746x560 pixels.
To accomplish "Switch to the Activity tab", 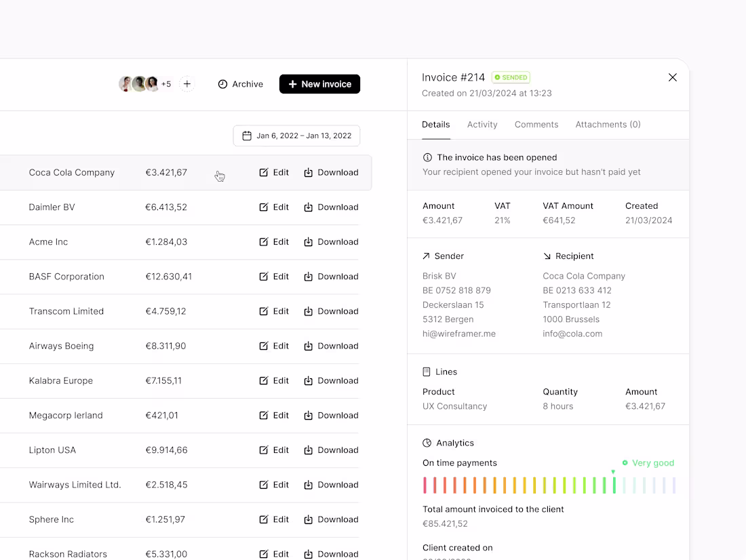I will 482,124.
